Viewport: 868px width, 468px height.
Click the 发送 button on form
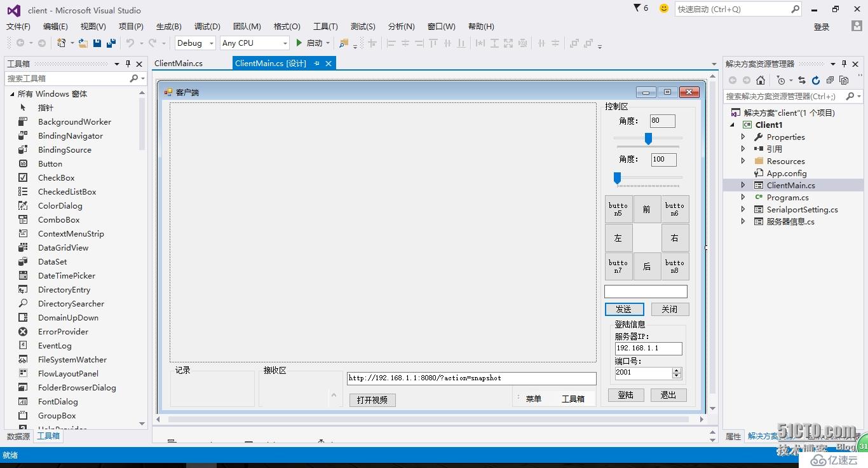(x=624, y=309)
